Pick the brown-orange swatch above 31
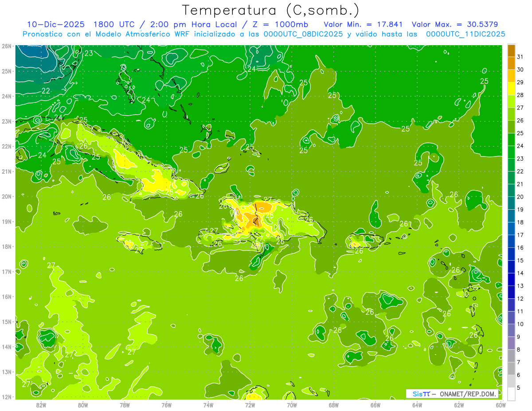Image resolution: width=532 pixels, height=411 pixels. [511, 50]
